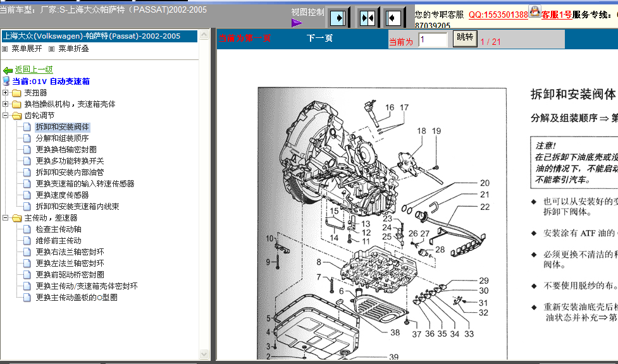
Task: Open 更换多功能转换开关 tree item
Action: tap(70, 161)
